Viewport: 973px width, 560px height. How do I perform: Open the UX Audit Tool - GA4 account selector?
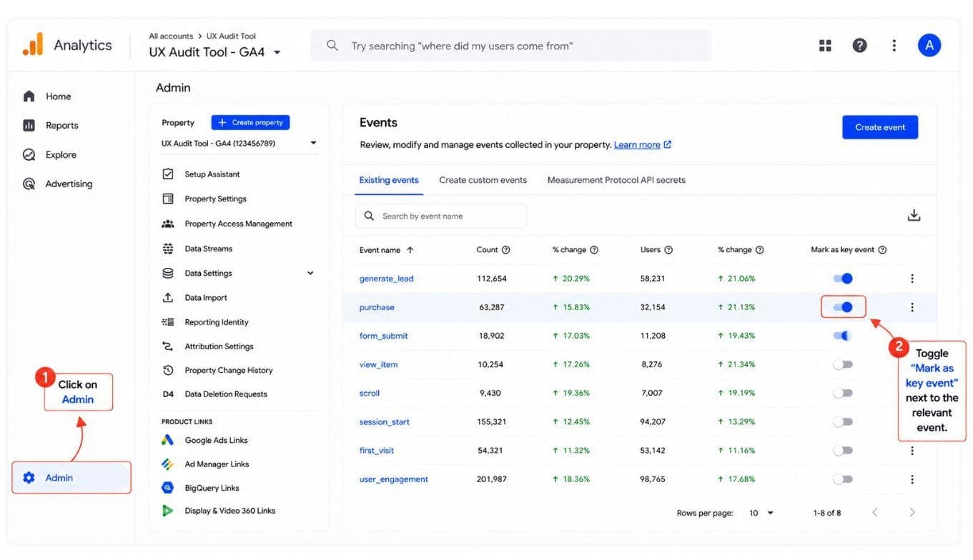click(215, 52)
